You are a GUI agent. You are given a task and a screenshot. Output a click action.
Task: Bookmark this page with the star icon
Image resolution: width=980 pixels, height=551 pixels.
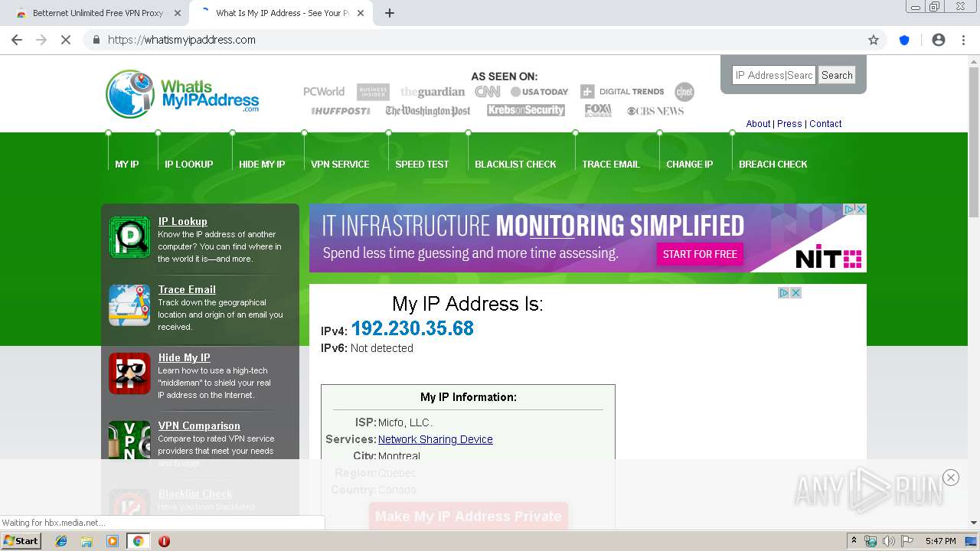point(874,40)
